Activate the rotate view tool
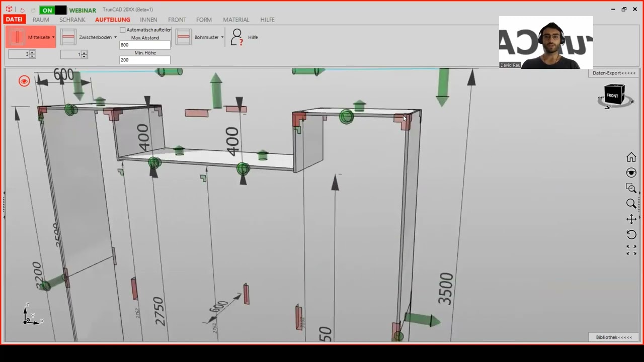Image resolution: width=644 pixels, height=362 pixels. pos(631,234)
